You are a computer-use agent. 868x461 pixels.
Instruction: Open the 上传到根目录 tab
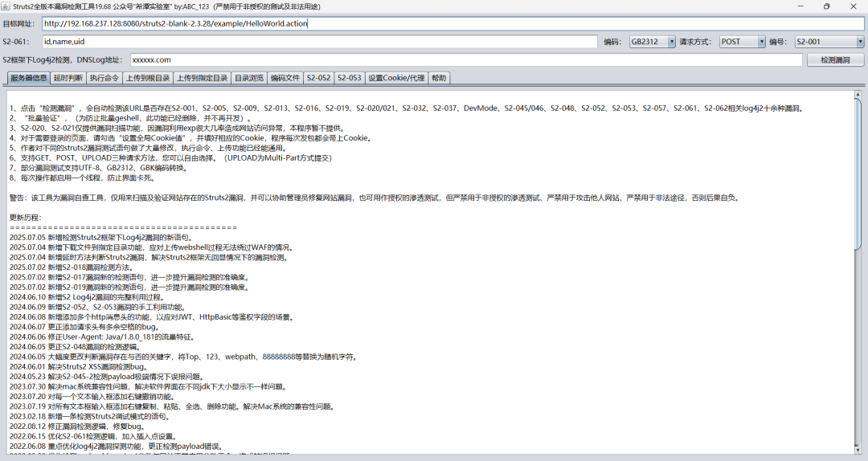(148, 78)
